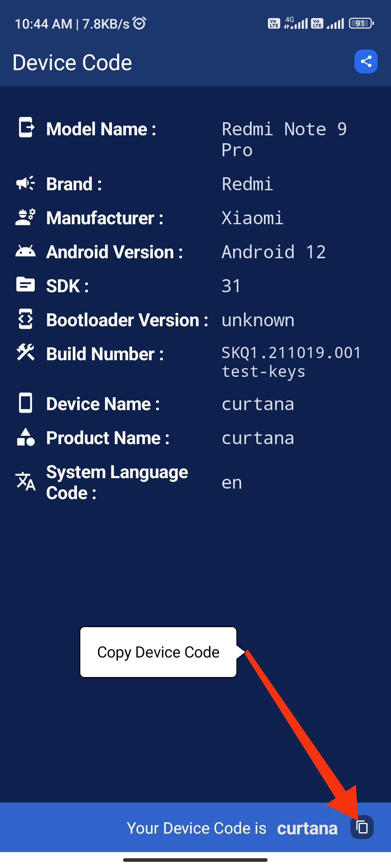Tap the home gesture bar
The height and width of the screenshot is (868, 391).
195,860
